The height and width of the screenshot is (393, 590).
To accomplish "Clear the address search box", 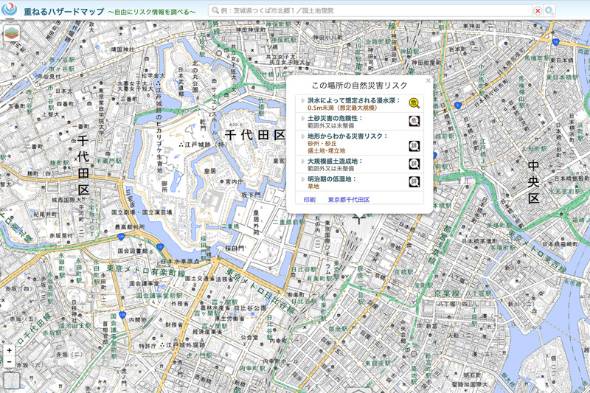I will pos(538,11).
